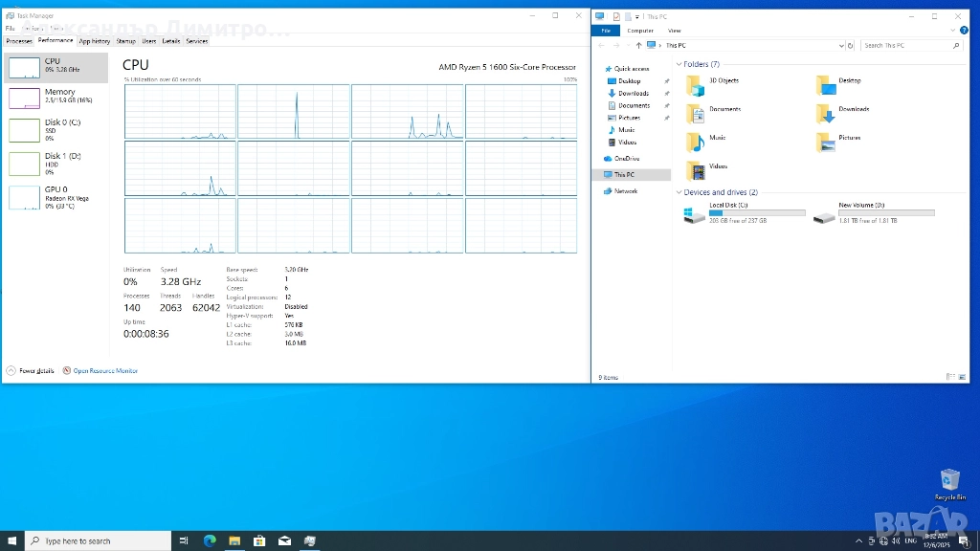Collapse the Folders (7) group
This screenshot has width=980, height=551.
coord(679,64)
